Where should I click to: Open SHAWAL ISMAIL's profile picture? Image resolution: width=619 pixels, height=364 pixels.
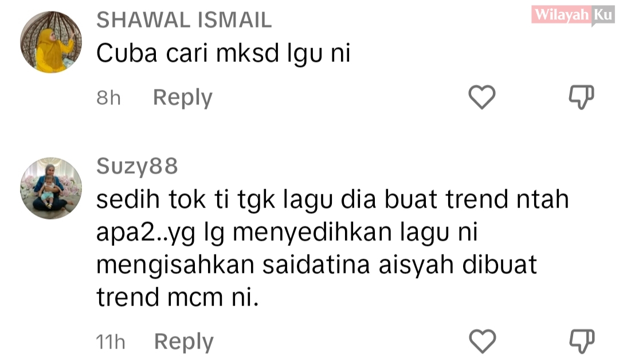pos(51,42)
